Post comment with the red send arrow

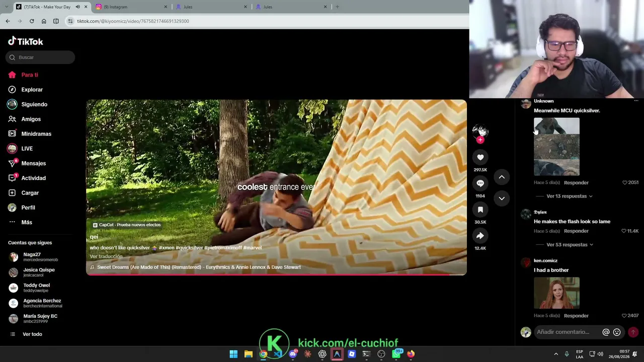[x=633, y=332]
